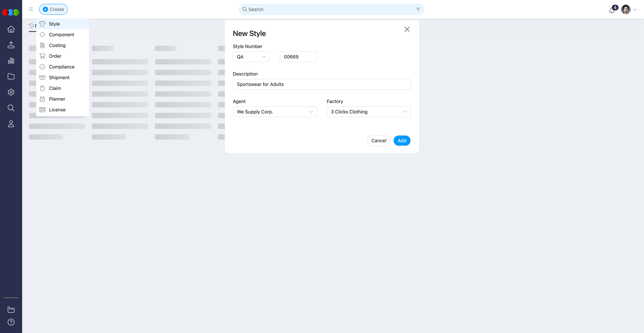
Task: Click the Cancel button
Action: [379, 141]
